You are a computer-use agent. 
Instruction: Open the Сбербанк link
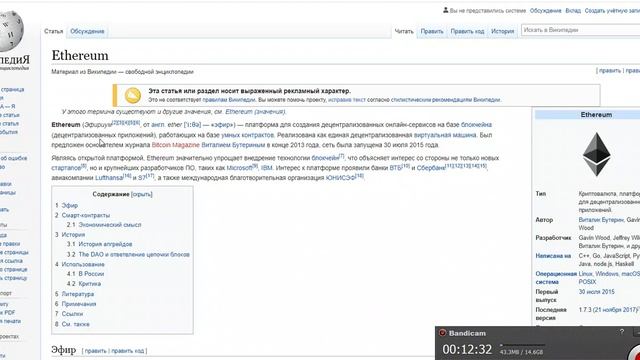click(x=431, y=168)
